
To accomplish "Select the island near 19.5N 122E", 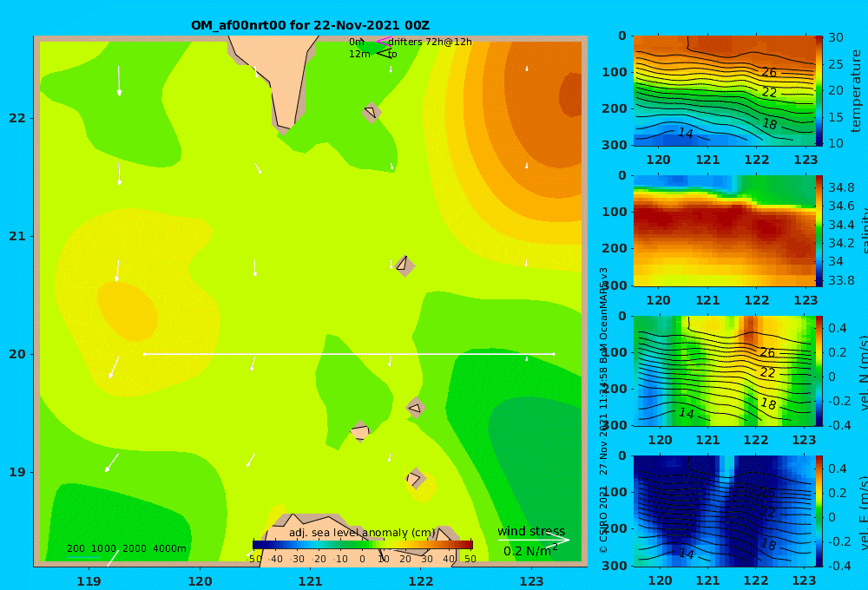I will (416, 408).
